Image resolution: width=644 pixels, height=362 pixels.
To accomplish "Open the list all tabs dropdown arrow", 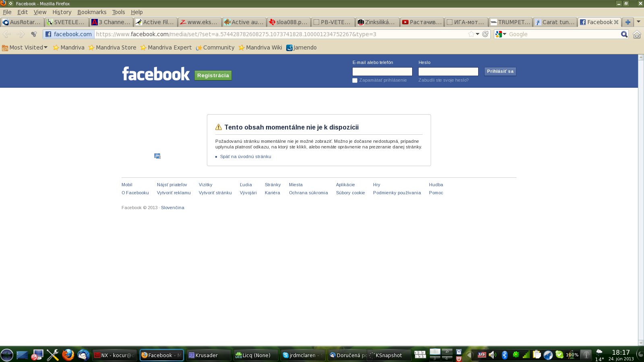I will [x=638, y=22].
